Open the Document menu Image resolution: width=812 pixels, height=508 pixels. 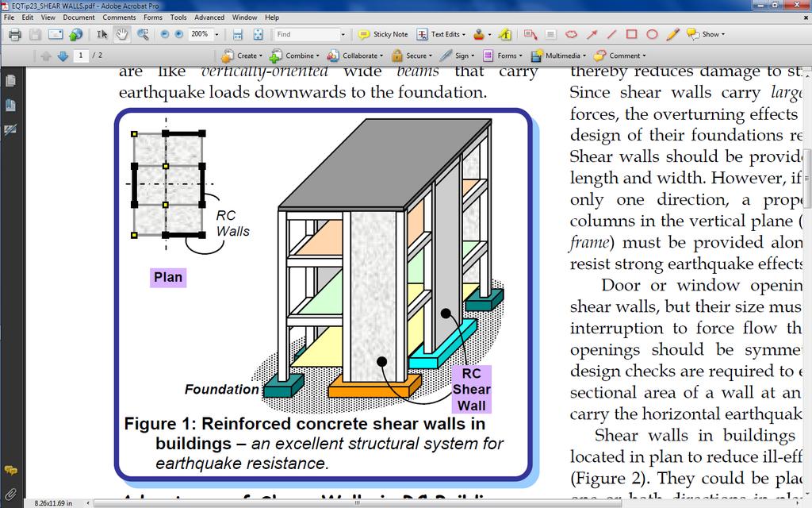(x=79, y=17)
